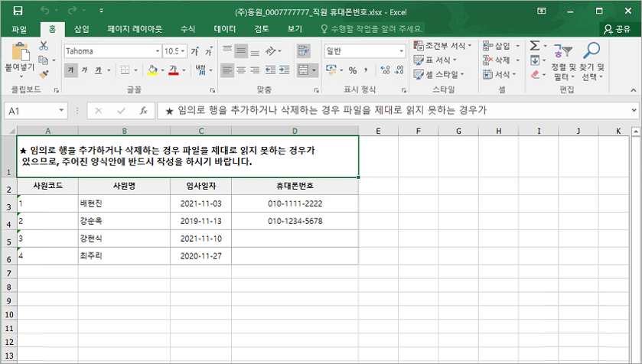The height and width of the screenshot is (364, 642).
Task: Select cell containing 010-1234-5678
Action: click(295, 221)
